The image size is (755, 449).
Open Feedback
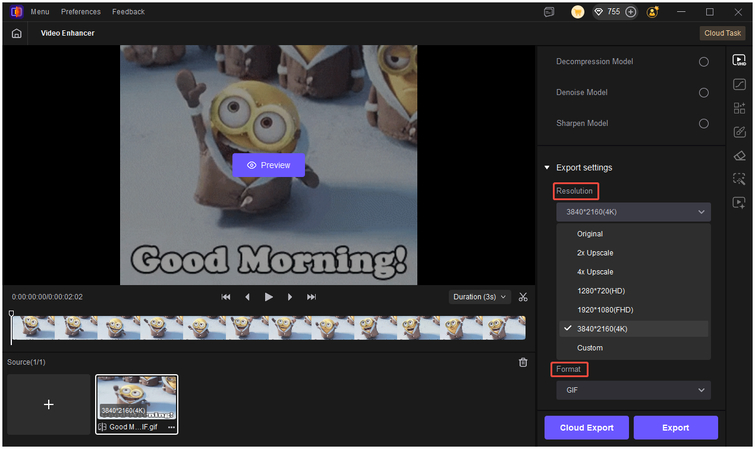(128, 12)
